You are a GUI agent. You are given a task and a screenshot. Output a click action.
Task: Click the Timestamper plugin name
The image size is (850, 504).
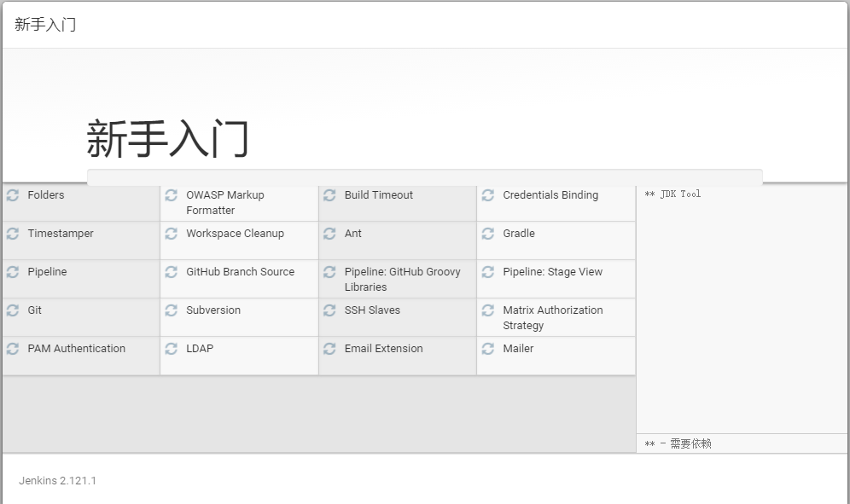61,234
